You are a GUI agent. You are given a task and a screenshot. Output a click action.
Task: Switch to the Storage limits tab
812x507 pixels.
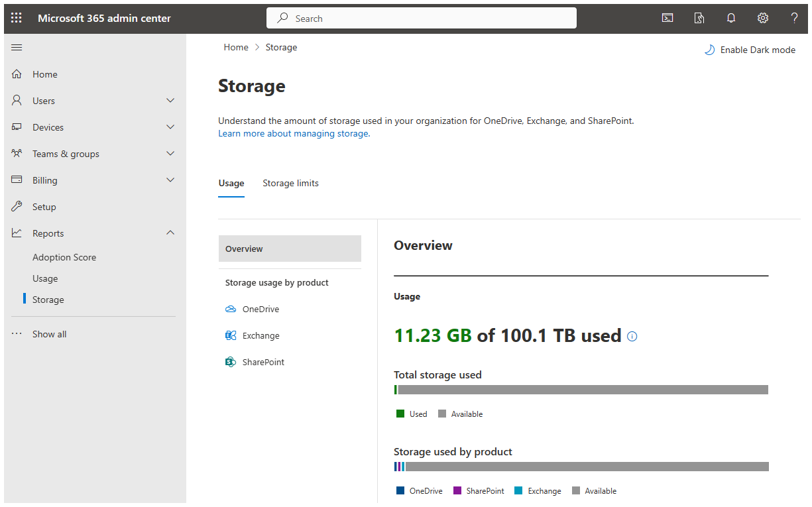coord(290,183)
